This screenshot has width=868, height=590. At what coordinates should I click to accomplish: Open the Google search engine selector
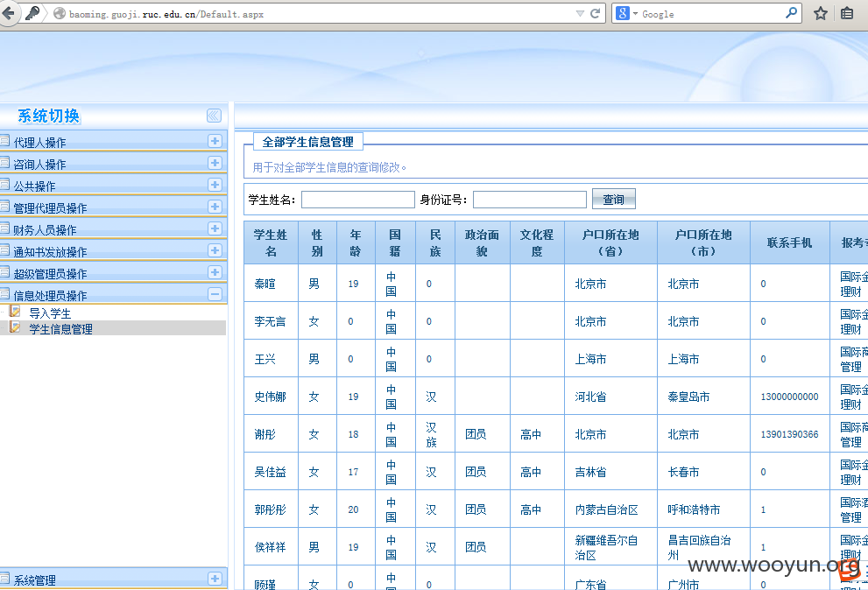click(626, 13)
